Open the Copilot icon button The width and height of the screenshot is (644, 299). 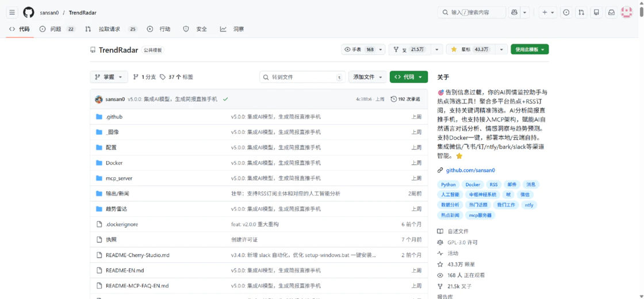[x=514, y=12]
